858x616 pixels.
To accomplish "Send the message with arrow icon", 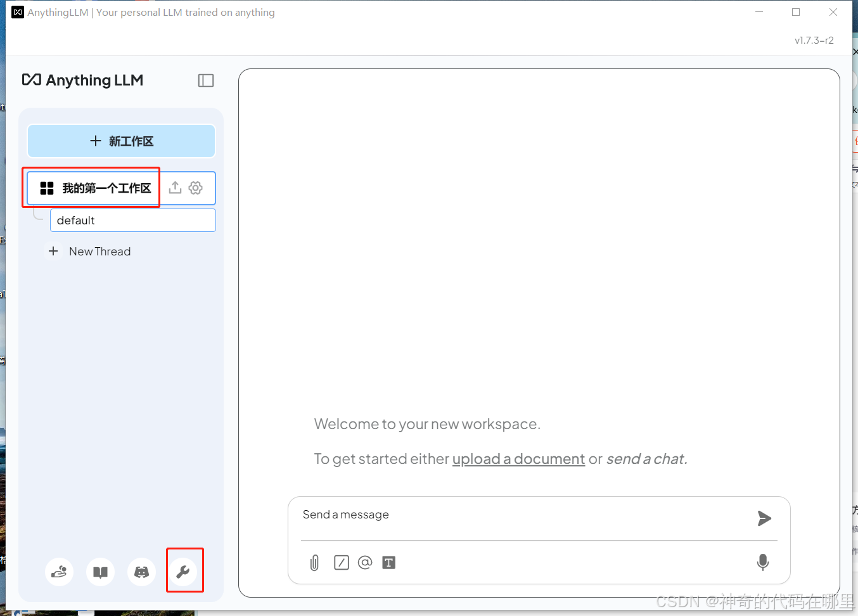I will tap(764, 518).
